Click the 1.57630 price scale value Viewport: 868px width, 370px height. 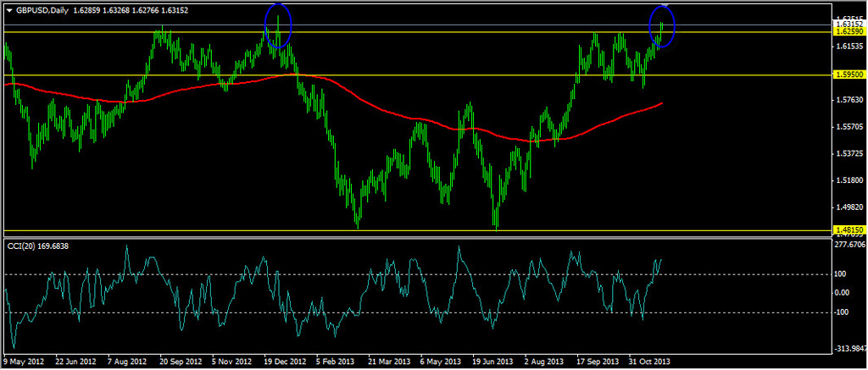(849, 100)
